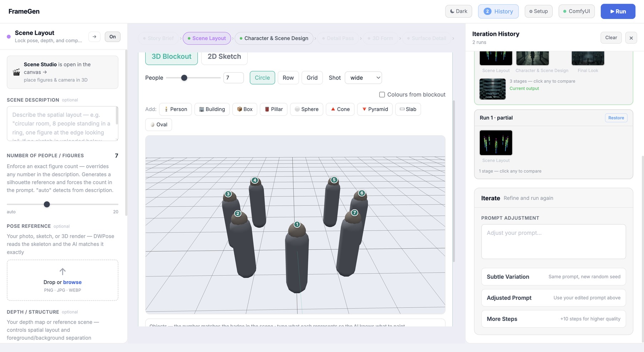Open the Shot type dropdown

pyautogui.click(x=364, y=78)
